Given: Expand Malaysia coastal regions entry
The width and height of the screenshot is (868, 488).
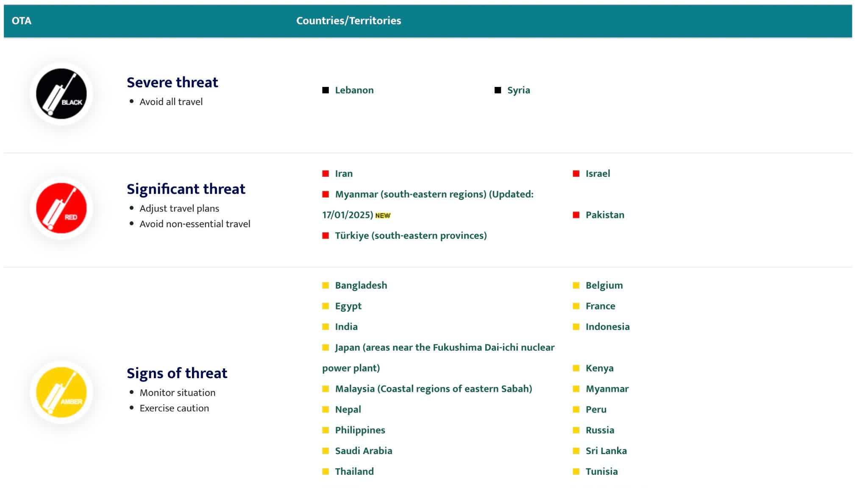Looking at the screenshot, I should pyautogui.click(x=434, y=388).
